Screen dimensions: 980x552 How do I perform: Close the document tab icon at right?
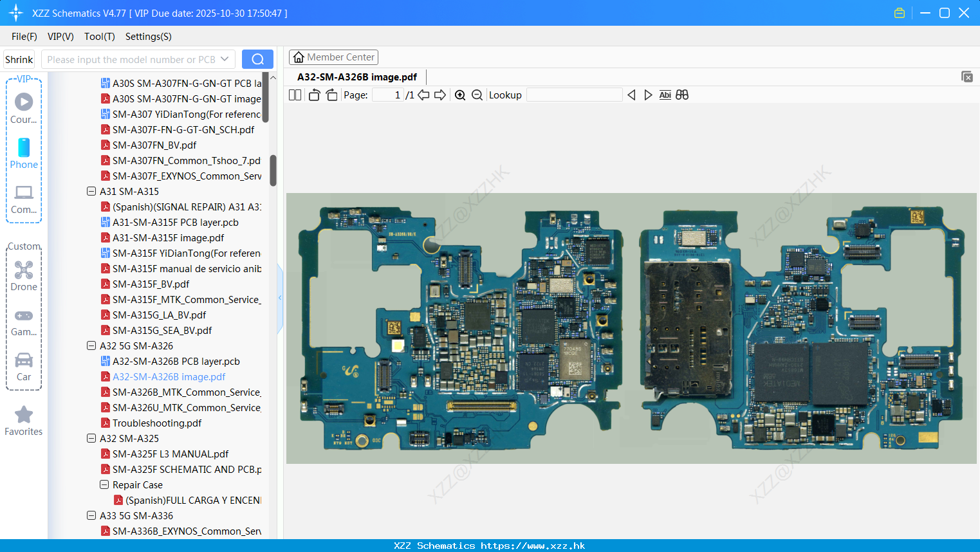tap(967, 77)
